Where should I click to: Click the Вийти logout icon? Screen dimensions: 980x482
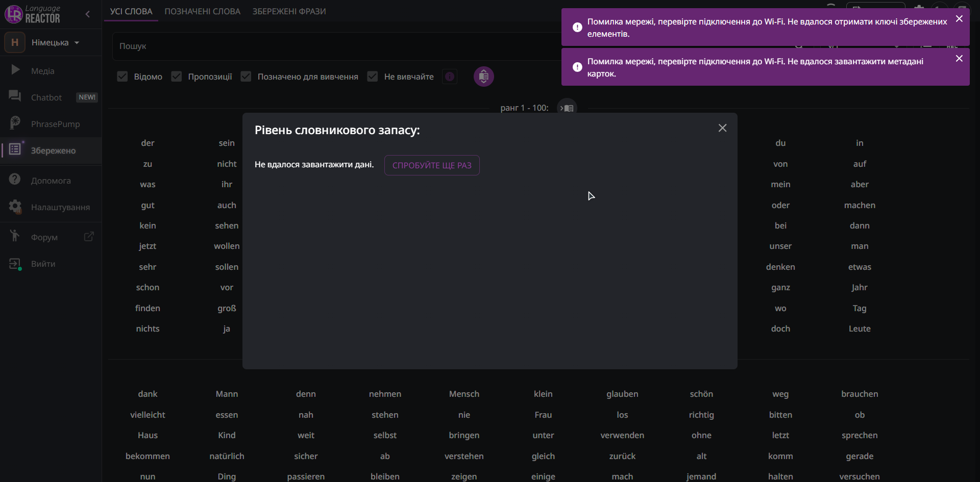coord(15,264)
